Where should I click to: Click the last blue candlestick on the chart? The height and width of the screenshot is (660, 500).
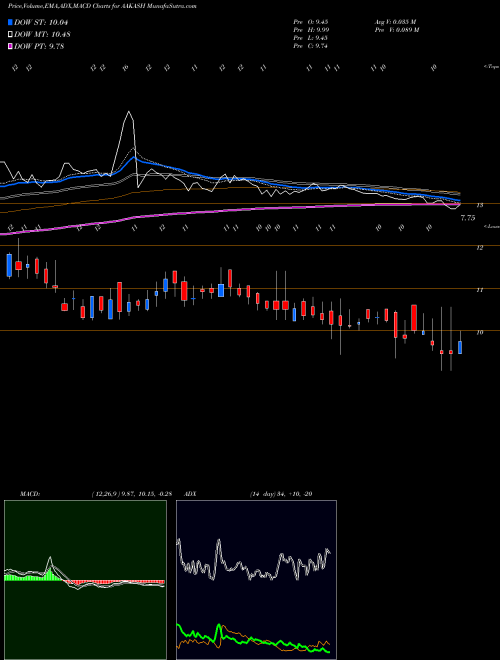pos(460,347)
